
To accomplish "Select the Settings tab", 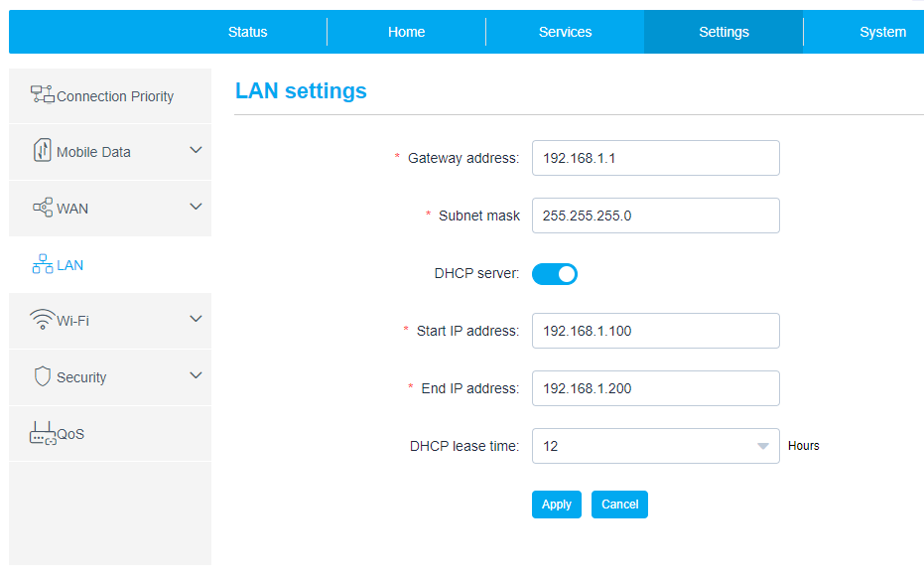I will pos(724,32).
